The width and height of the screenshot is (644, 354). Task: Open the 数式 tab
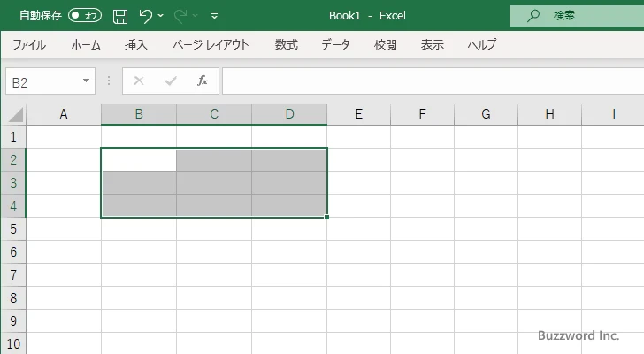pyautogui.click(x=287, y=44)
